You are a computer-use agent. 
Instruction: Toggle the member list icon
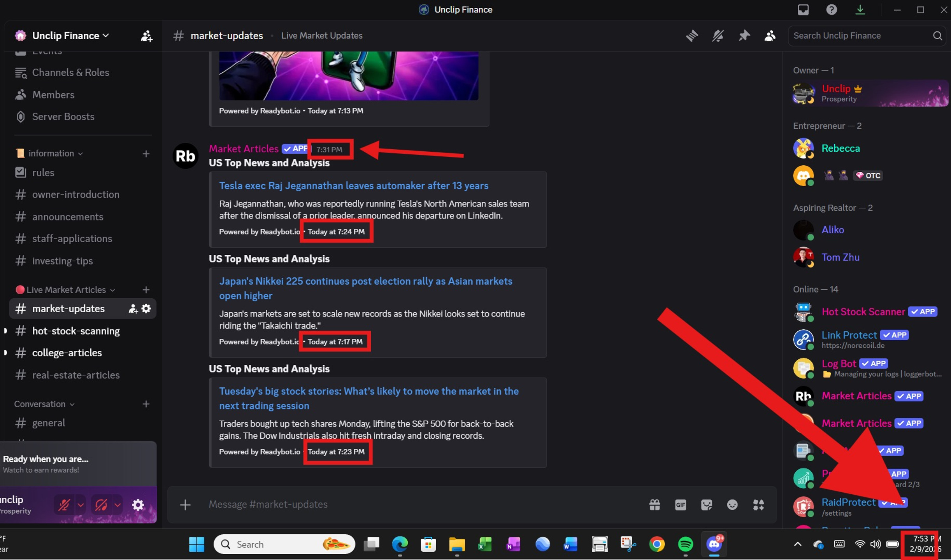(770, 36)
